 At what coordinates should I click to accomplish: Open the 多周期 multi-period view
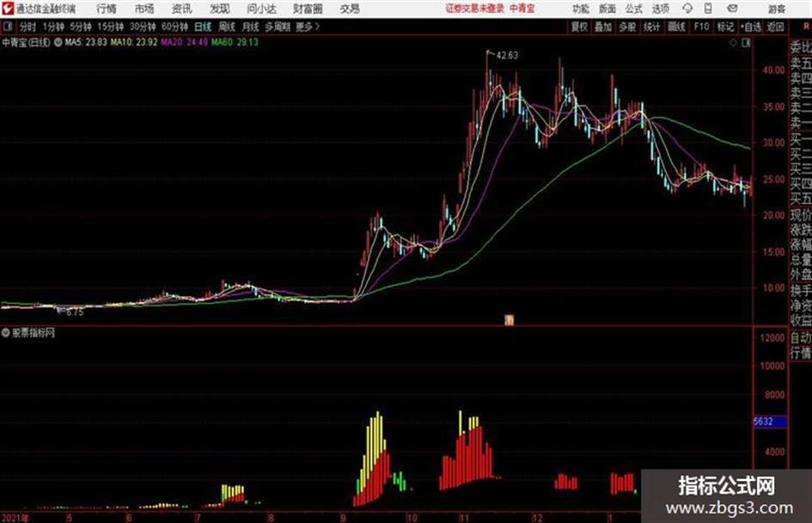[x=278, y=27]
